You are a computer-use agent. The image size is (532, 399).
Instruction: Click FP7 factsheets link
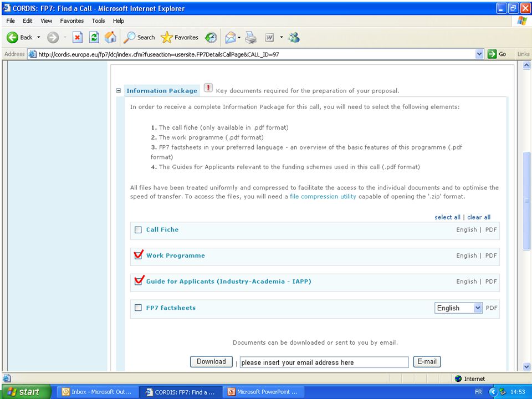click(171, 308)
